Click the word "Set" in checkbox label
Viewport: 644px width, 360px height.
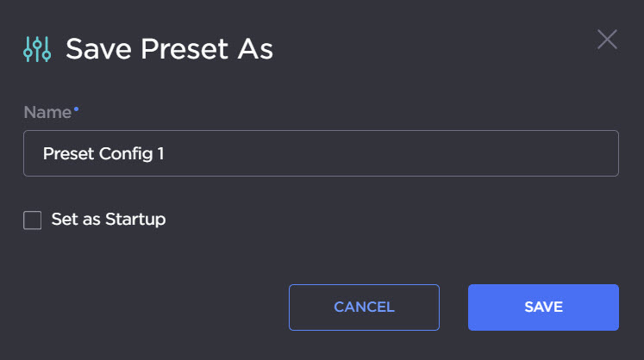pos(63,220)
